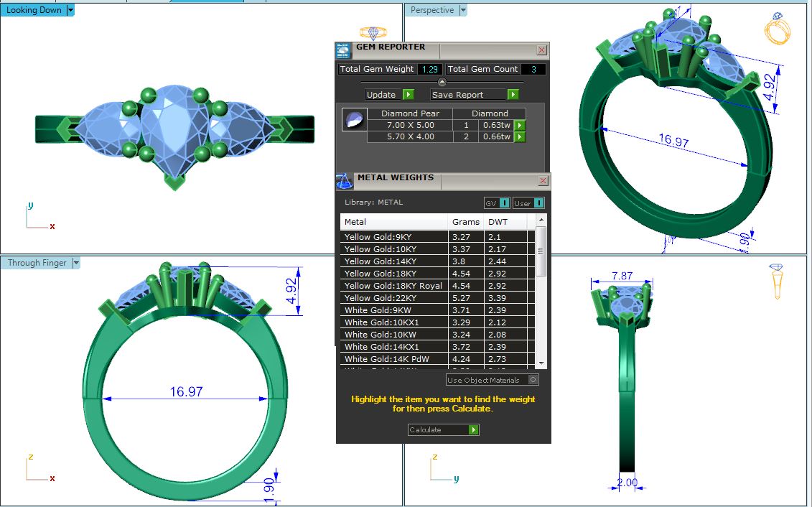
Task: Click the pear diamond gem thumbnail
Action: coord(355,120)
